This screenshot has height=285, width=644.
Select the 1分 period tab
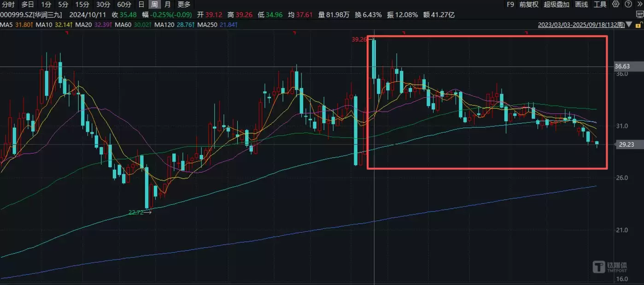pyautogui.click(x=46, y=5)
